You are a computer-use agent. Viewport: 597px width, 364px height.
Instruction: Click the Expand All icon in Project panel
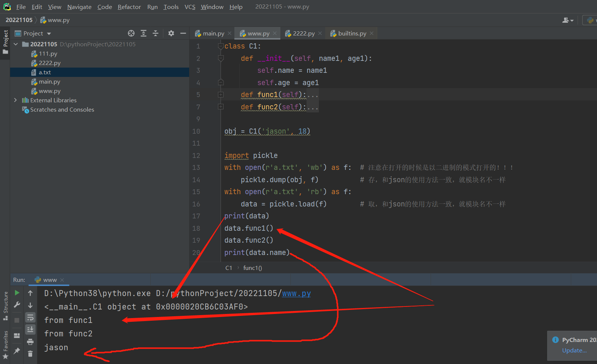(x=144, y=33)
